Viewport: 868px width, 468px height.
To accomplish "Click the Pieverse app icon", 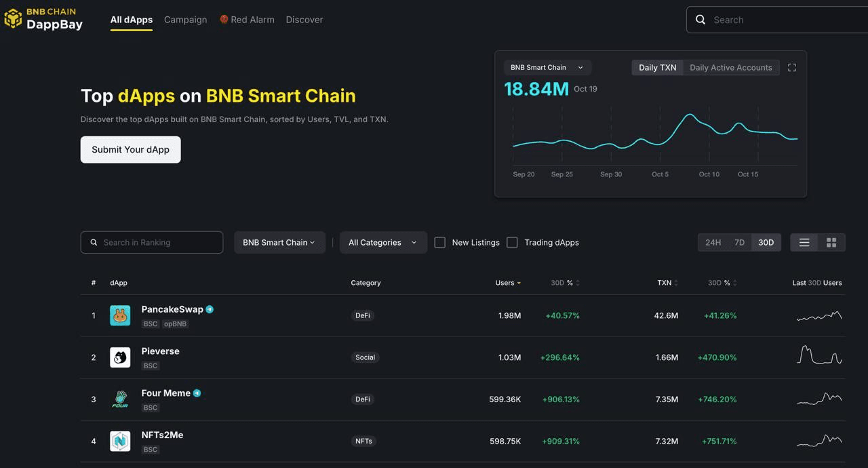I will (x=120, y=357).
